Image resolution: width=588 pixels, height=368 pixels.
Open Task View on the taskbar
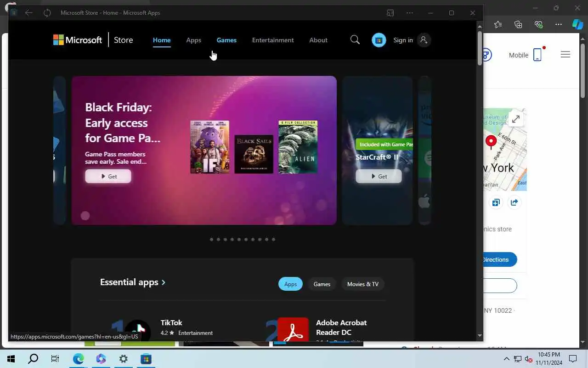[55, 359]
